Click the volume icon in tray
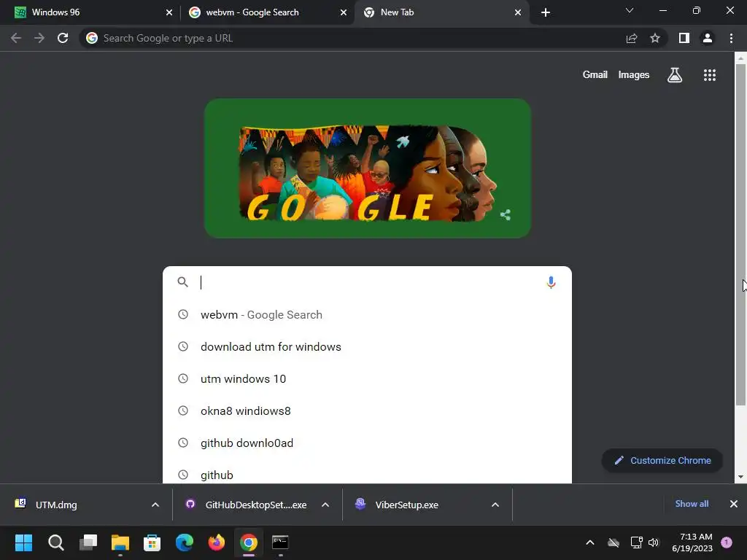The height and width of the screenshot is (560, 747). point(654,542)
